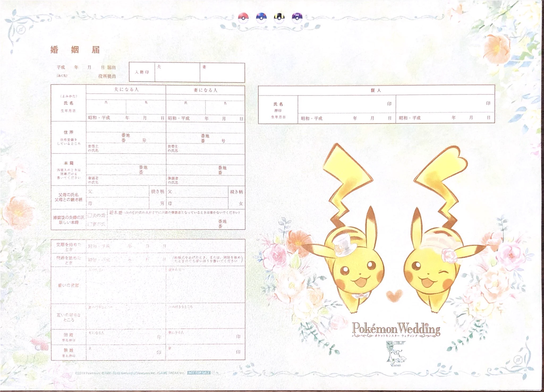Click the 妻 box beside 入籍印
The width and height of the screenshot is (544, 392).
(x=222, y=72)
